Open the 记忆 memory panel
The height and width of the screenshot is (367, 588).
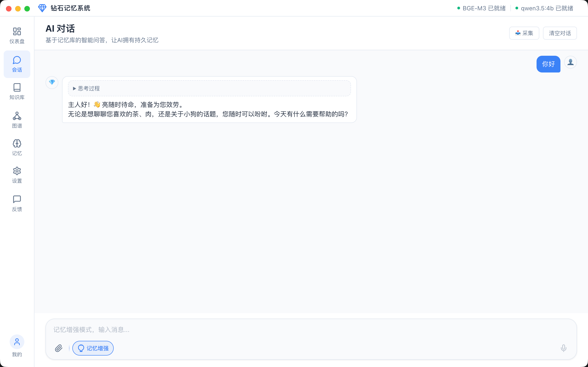click(17, 147)
